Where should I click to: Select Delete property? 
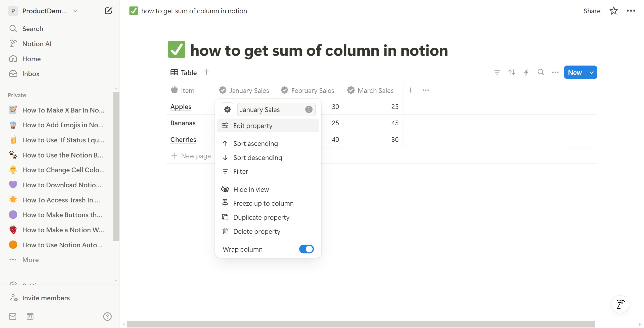point(268,231)
